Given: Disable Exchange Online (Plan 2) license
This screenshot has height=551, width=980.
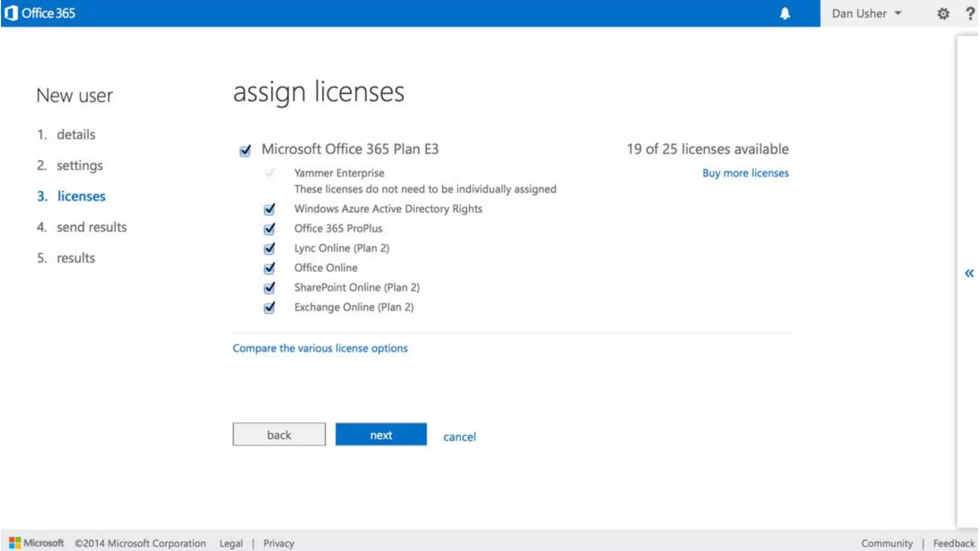Looking at the screenshot, I should click(x=269, y=307).
